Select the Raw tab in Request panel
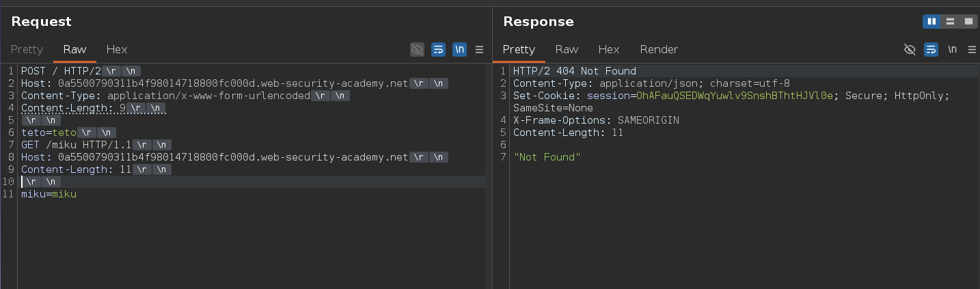The width and height of the screenshot is (980, 289). click(74, 49)
